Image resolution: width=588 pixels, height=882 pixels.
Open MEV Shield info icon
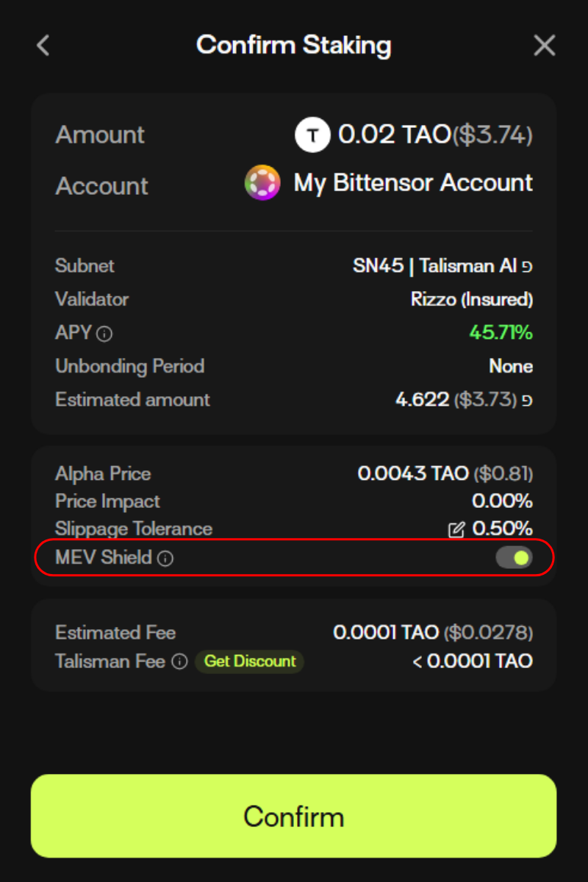[x=166, y=559]
